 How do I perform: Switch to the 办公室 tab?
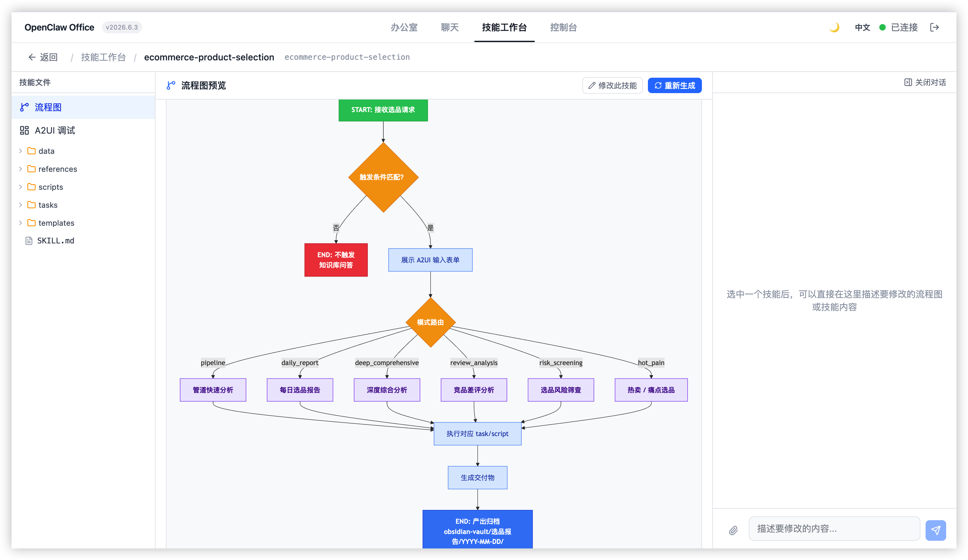click(404, 27)
